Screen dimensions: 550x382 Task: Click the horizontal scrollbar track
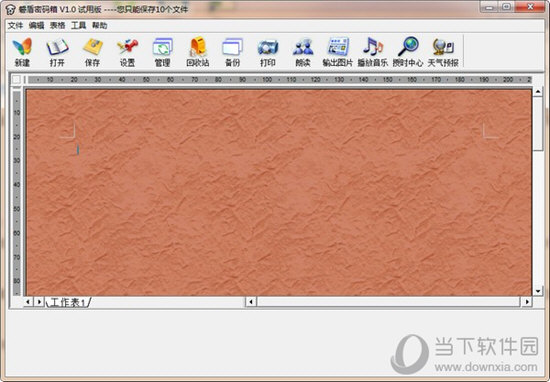tap(389, 302)
